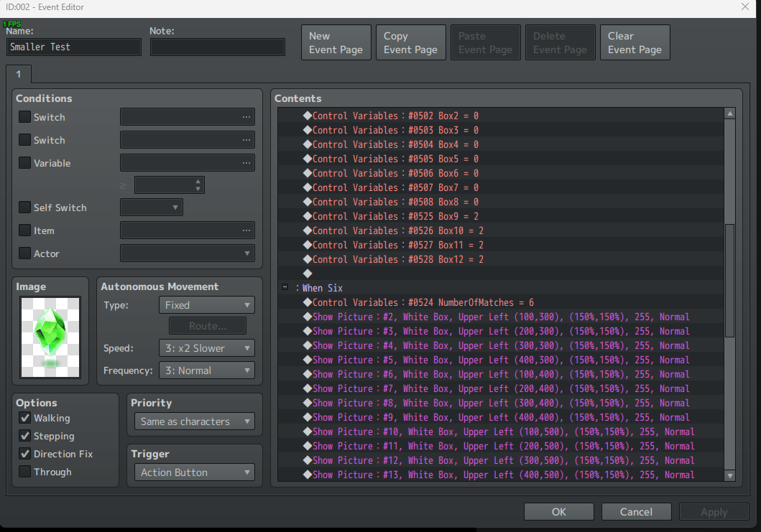The width and height of the screenshot is (761, 532).
Task: Uncheck the Walking option
Action: (24, 418)
